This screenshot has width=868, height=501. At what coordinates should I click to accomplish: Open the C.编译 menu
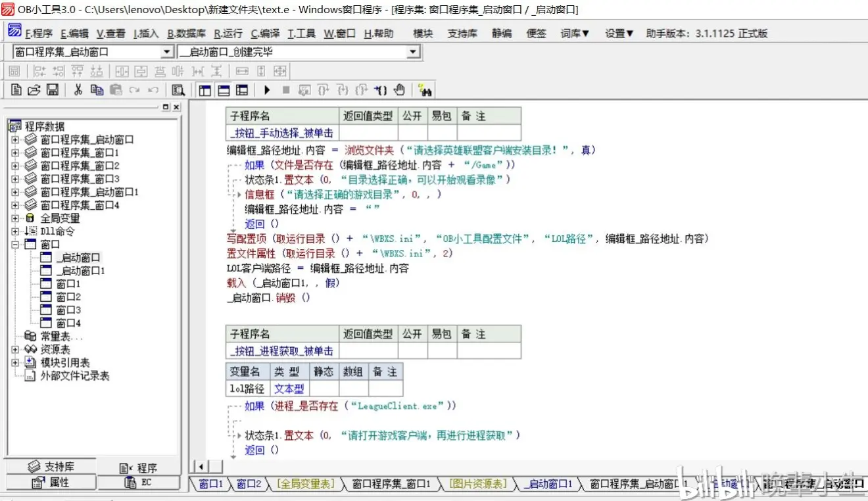click(265, 34)
